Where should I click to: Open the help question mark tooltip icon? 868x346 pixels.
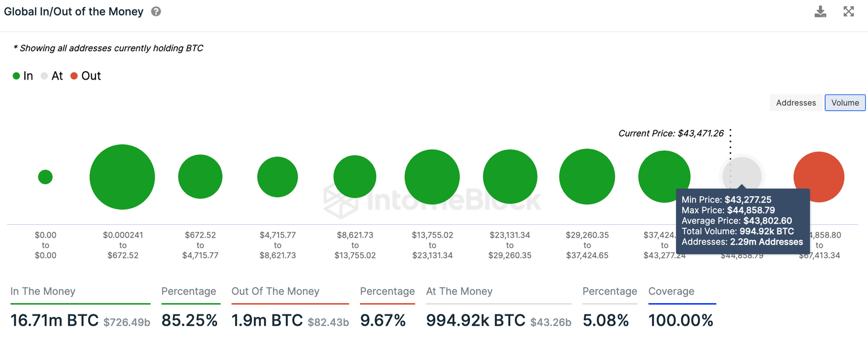(x=155, y=11)
